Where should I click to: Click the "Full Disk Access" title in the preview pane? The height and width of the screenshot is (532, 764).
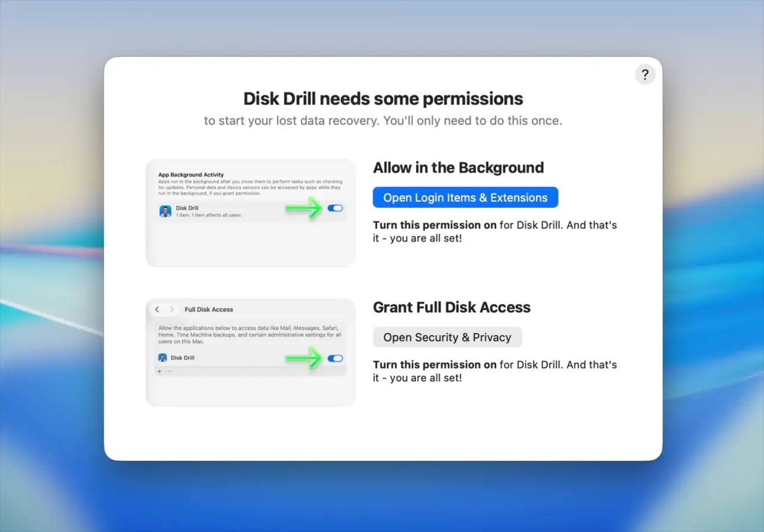(208, 309)
